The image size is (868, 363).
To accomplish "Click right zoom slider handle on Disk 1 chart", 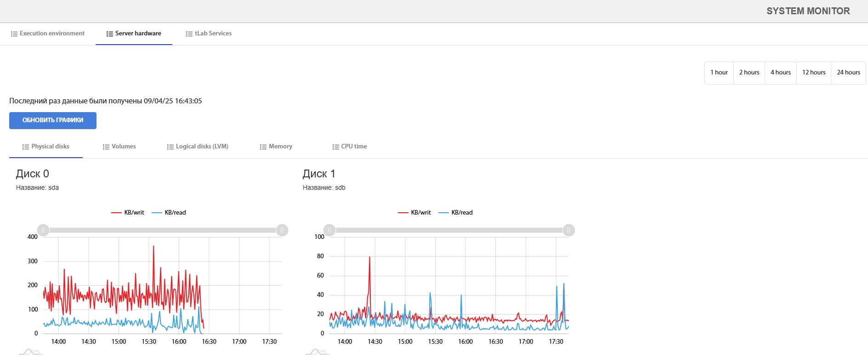I will tap(568, 230).
